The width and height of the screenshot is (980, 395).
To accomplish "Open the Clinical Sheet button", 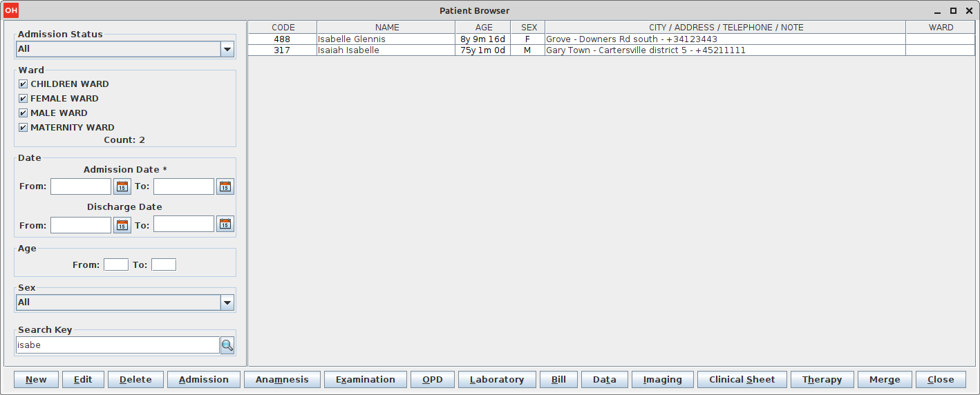I will [x=742, y=379].
